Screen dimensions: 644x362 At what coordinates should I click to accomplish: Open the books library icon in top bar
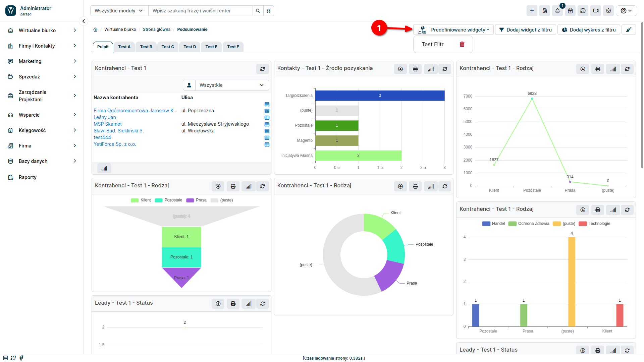click(545, 11)
